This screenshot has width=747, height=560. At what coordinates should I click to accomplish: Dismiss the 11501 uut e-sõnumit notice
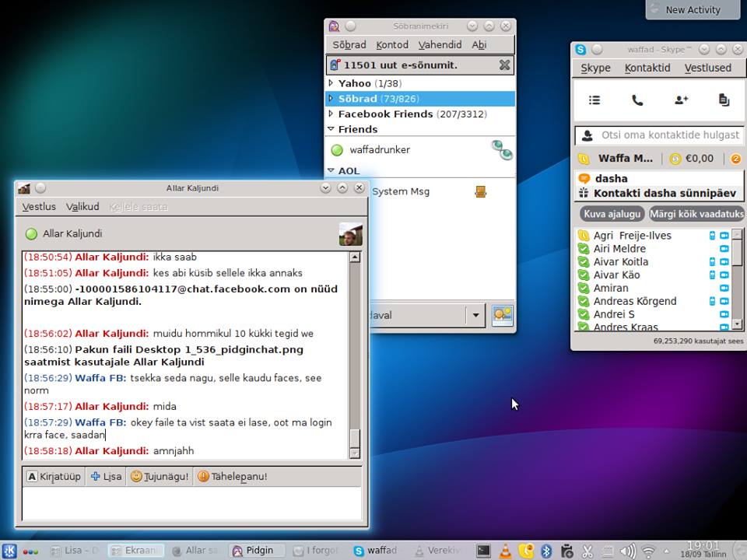[504, 65]
